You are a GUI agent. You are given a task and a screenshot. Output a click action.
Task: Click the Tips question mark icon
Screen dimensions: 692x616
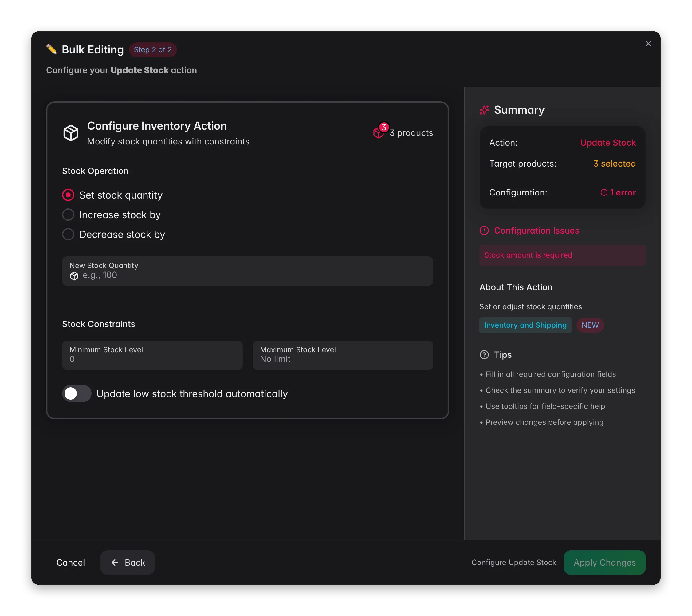[x=484, y=354]
